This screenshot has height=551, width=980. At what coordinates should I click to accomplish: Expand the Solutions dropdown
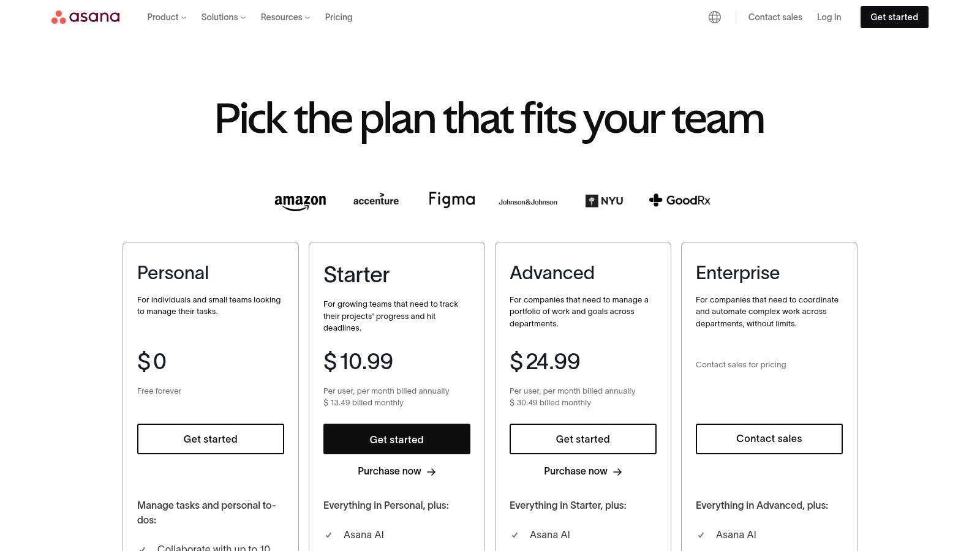click(x=222, y=17)
